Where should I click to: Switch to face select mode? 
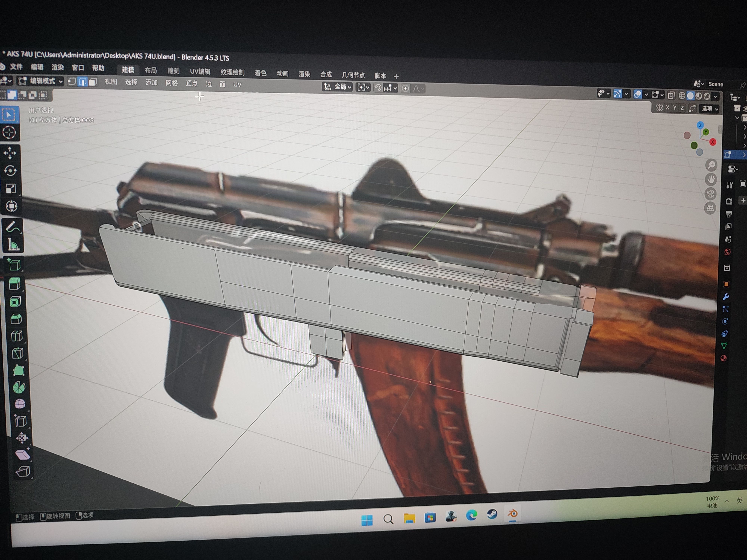(93, 82)
